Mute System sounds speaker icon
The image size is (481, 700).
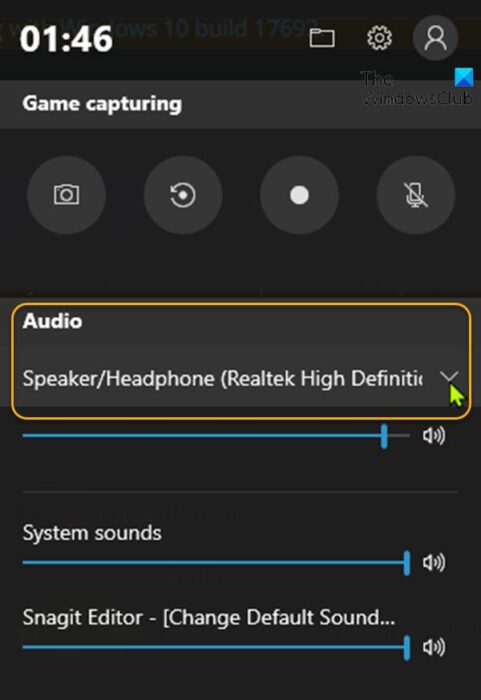pos(434,562)
